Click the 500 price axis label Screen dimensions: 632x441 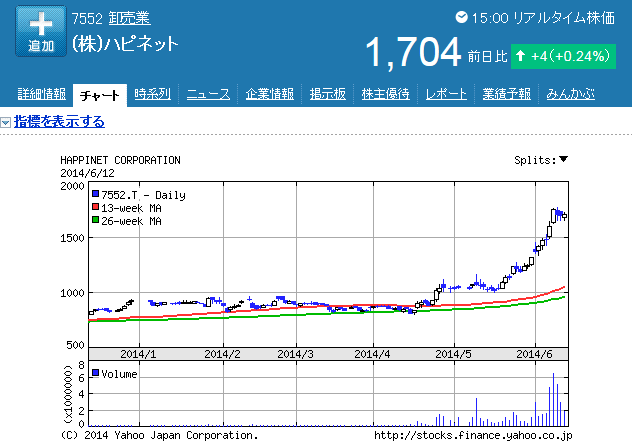coord(75,345)
